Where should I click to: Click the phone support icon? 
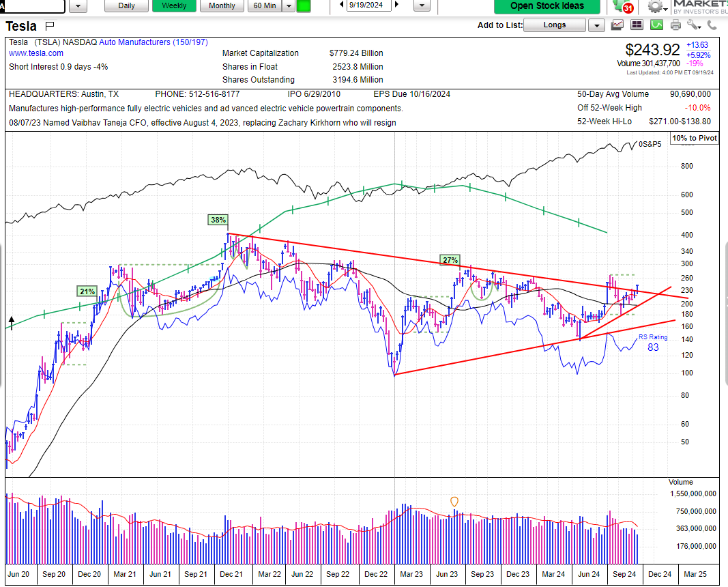coord(712,25)
